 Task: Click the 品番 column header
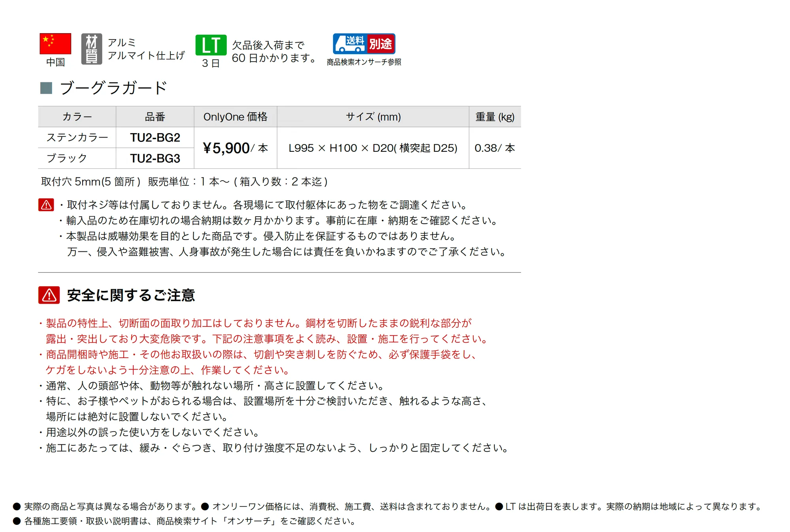(x=155, y=117)
